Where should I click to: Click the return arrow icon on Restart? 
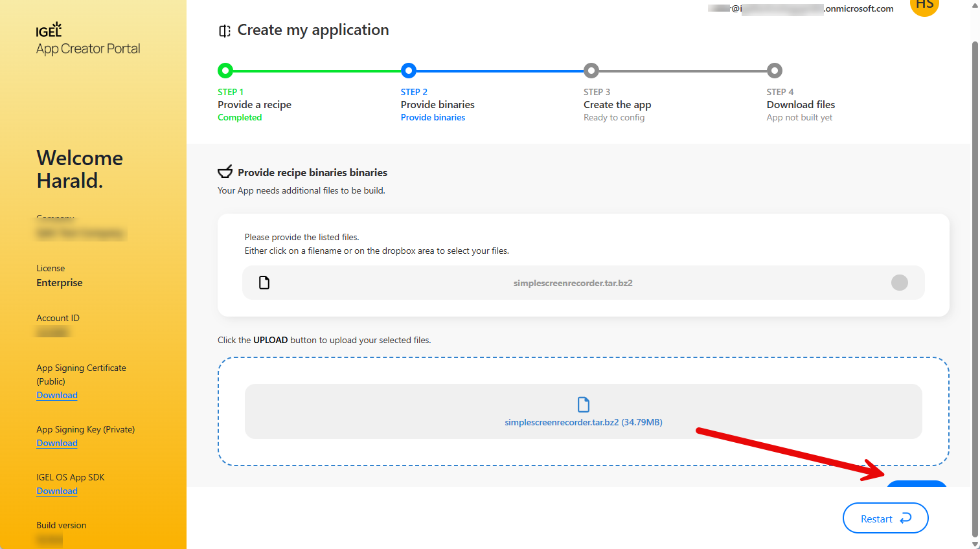[906, 518]
